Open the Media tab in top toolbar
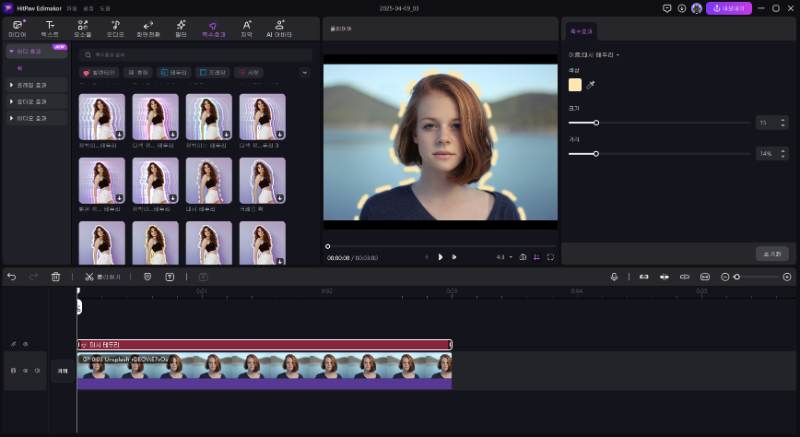800x437 pixels. click(17, 27)
